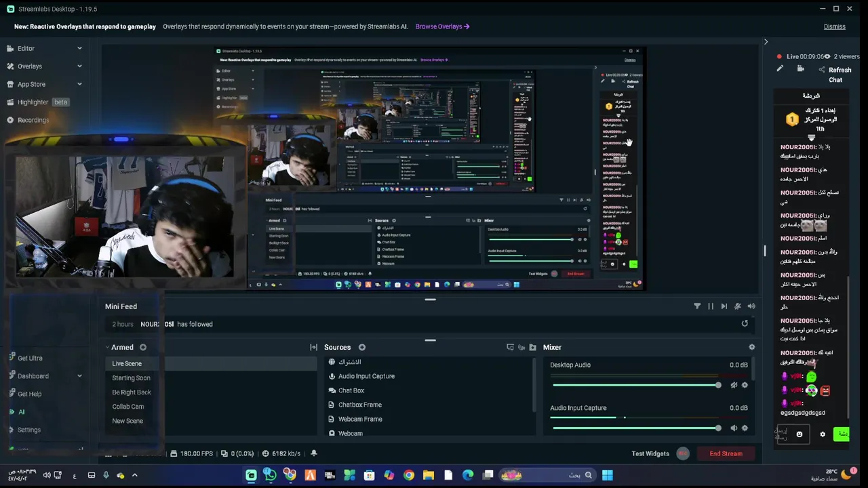Open the Editor section in sidebar
Viewport: 868px width, 488px height.
[x=26, y=48]
